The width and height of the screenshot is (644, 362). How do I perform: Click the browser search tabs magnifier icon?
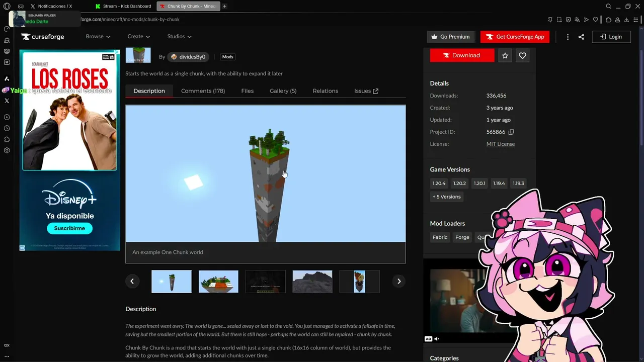608,6
